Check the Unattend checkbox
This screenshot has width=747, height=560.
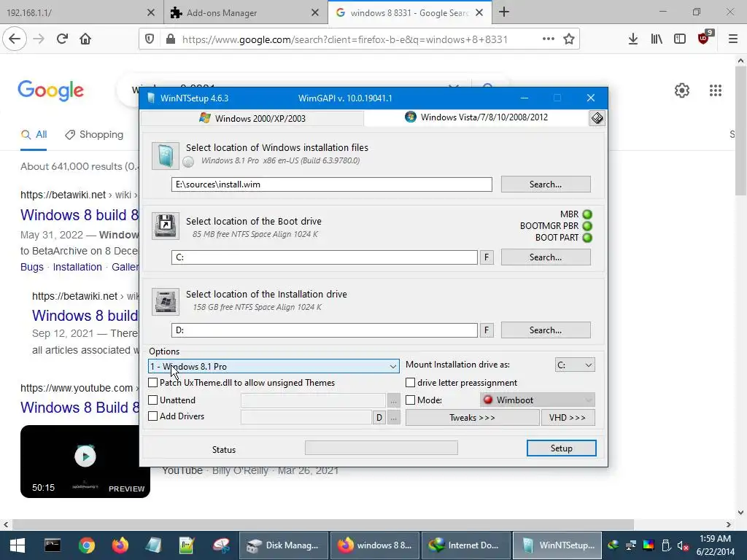point(153,400)
